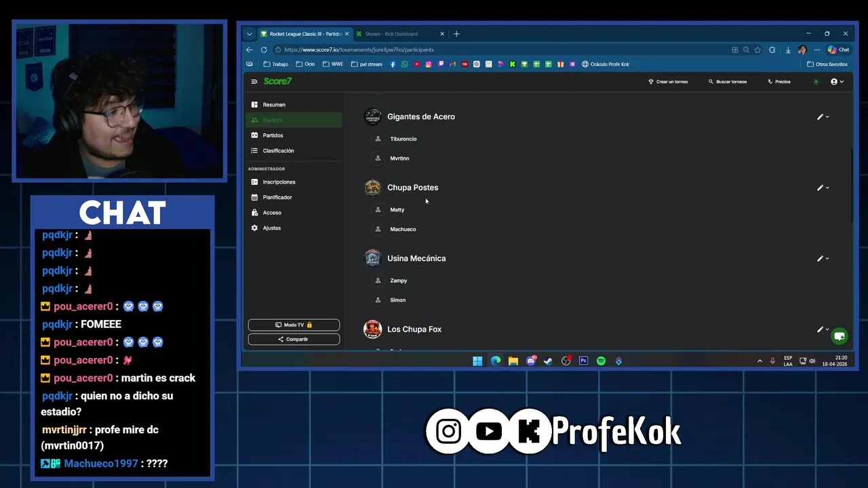Edit the Usina Mecánica team pencil

(820, 258)
